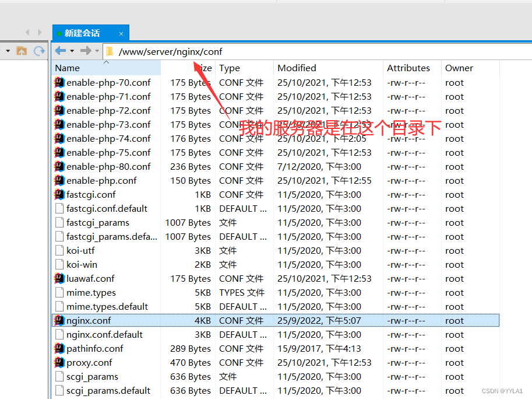Click enable-php-74.conf file icon
This screenshot has width=532, height=399.
59,139
